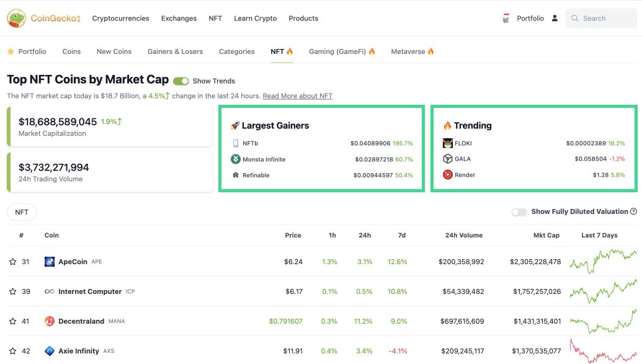Click the $18,688,589,045 market capitalization value

[58, 122]
